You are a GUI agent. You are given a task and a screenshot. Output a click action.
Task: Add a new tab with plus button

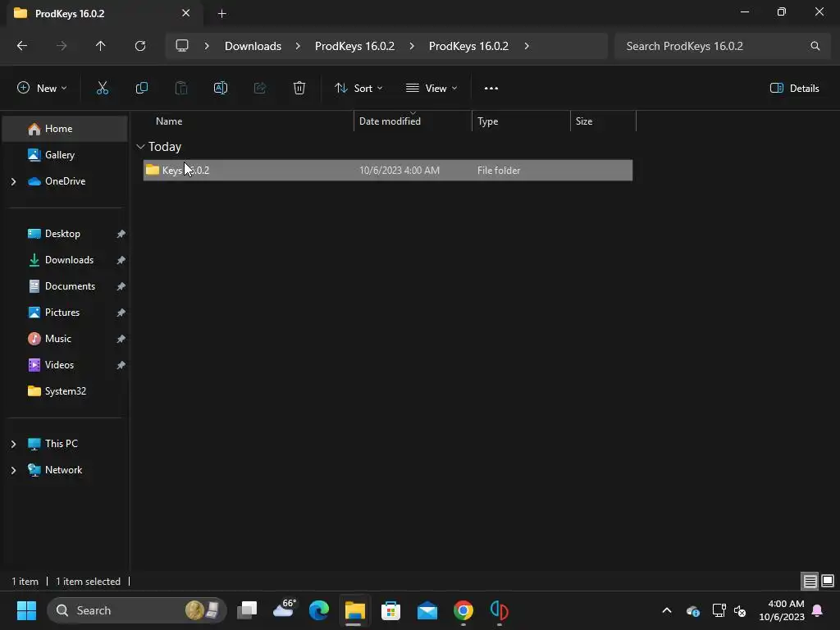tap(221, 14)
